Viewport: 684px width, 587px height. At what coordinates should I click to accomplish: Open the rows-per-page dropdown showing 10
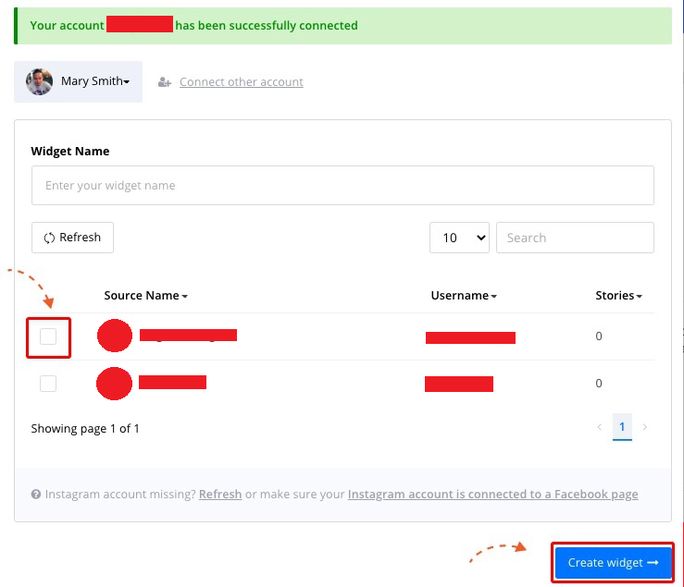coord(459,238)
